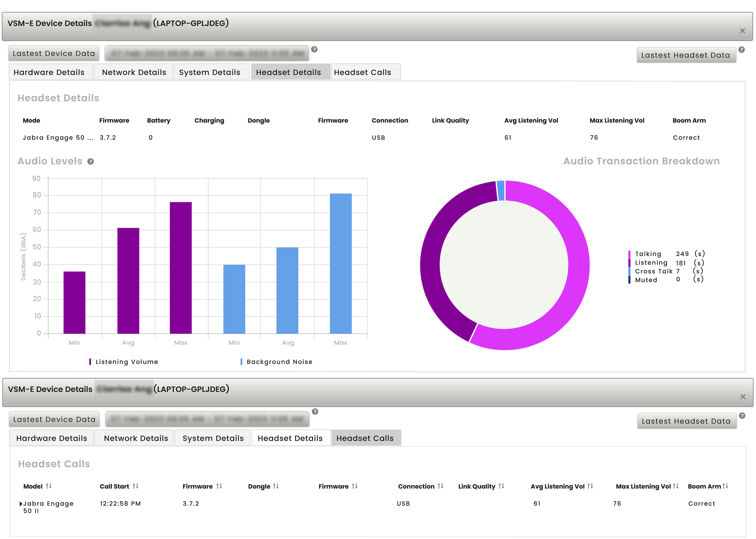Toggle Listening Volume legend series
This screenshot has height=539, width=756.
126,362
